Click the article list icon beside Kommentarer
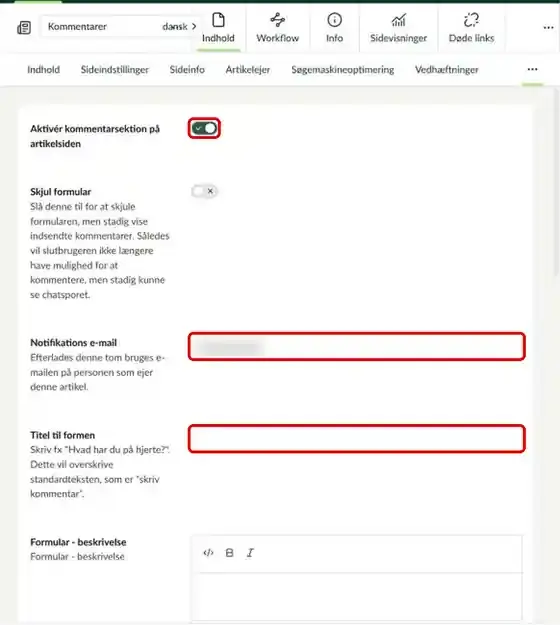Screen dimensions: 560x625 point(24,28)
